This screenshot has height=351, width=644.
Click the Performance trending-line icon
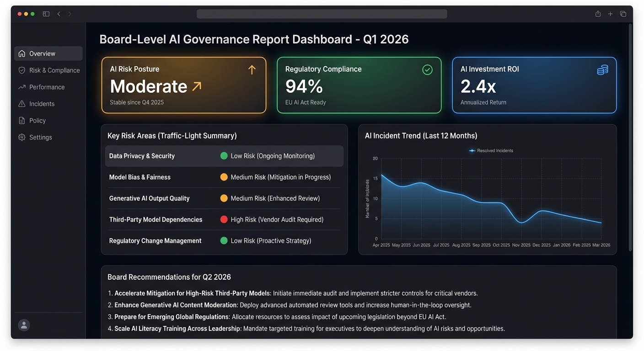[x=21, y=87]
